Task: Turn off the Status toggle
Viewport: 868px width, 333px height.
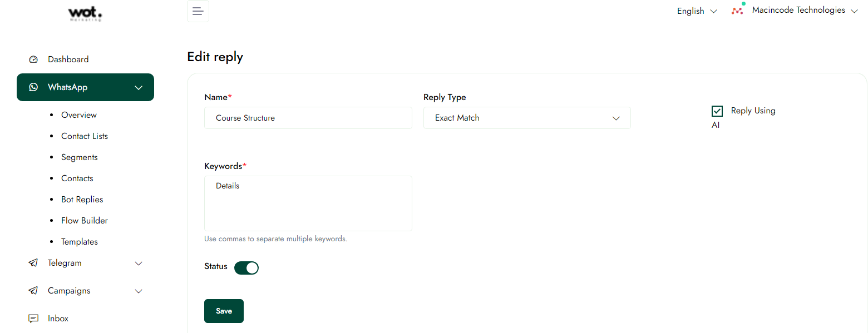Action: (246, 268)
